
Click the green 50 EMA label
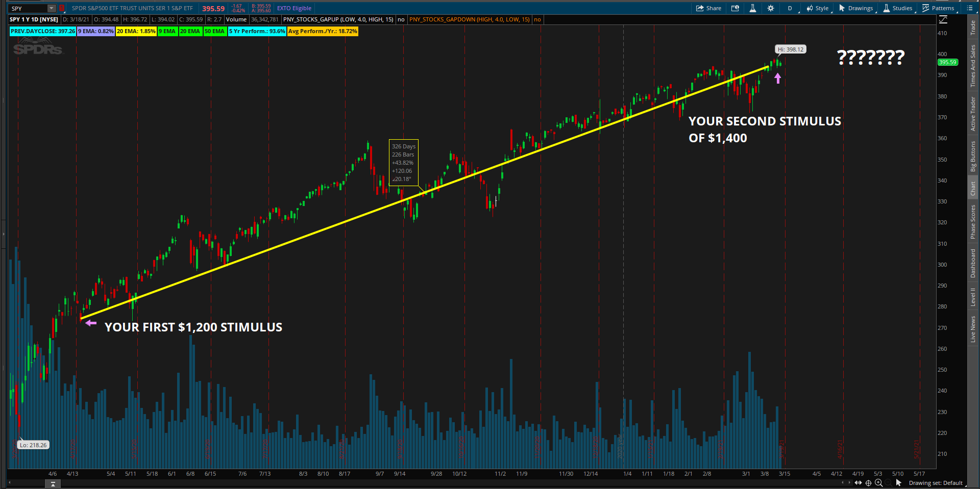(x=215, y=31)
